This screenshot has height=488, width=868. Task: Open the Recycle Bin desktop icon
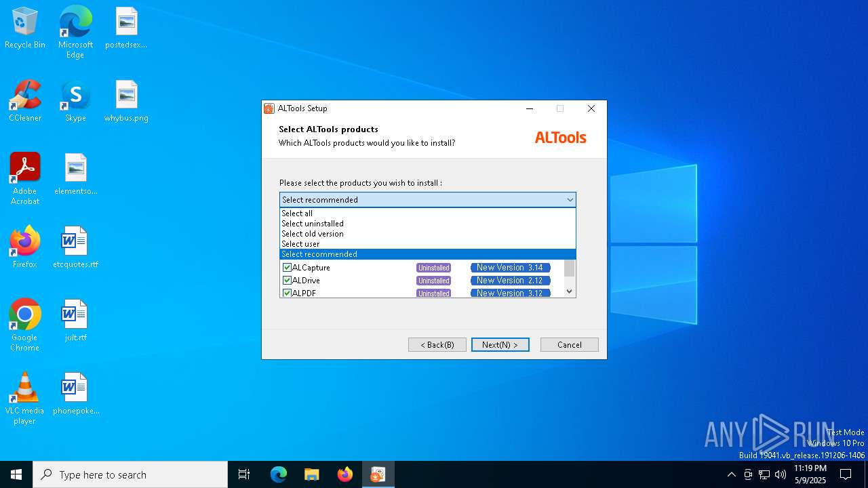pyautogui.click(x=25, y=28)
